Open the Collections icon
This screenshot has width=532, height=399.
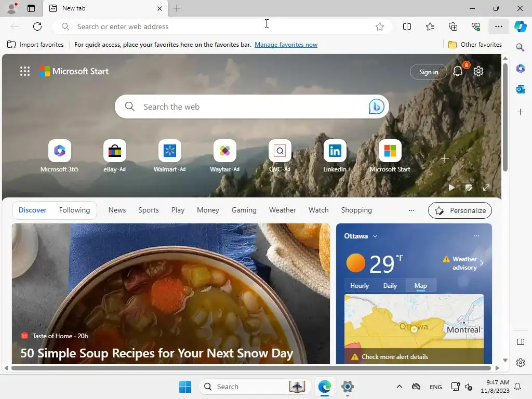coord(453,26)
